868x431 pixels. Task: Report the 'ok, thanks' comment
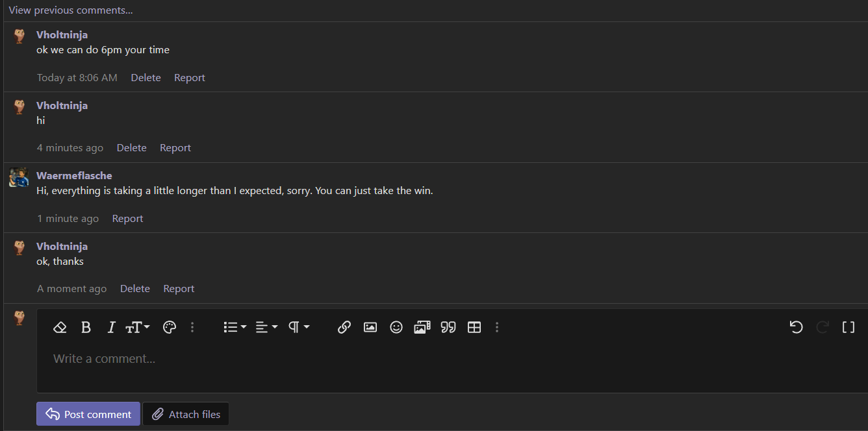[x=179, y=289]
